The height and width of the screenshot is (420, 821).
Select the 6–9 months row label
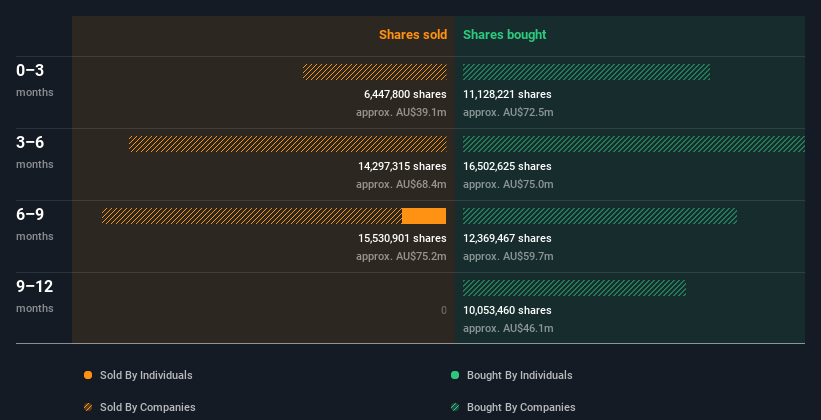pyautogui.click(x=35, y=224)
